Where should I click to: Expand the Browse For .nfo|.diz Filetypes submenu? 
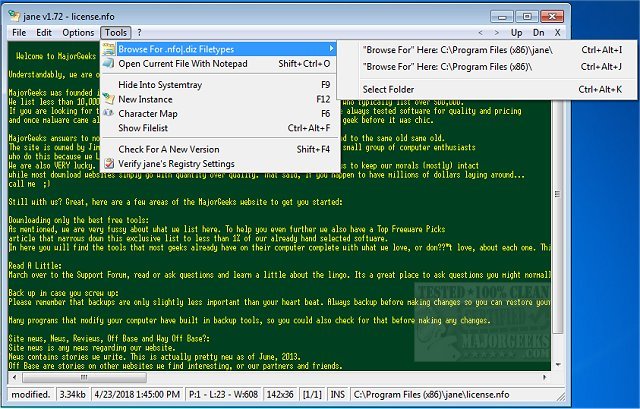(219, 49)
